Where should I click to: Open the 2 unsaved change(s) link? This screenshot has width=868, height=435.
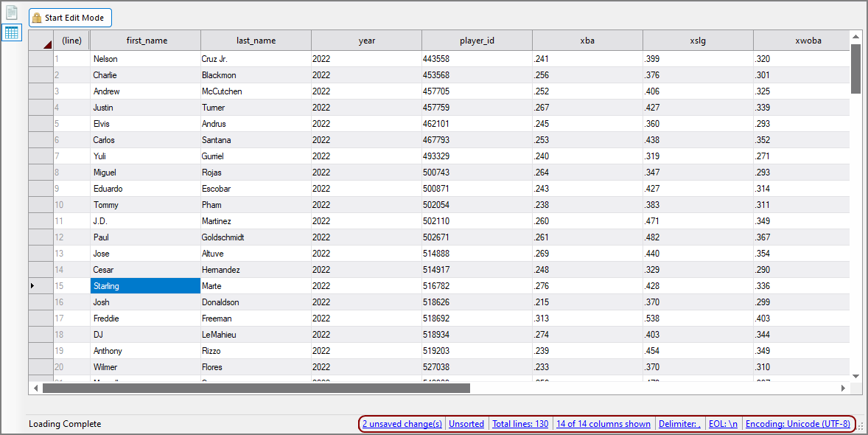click(402, 424)
